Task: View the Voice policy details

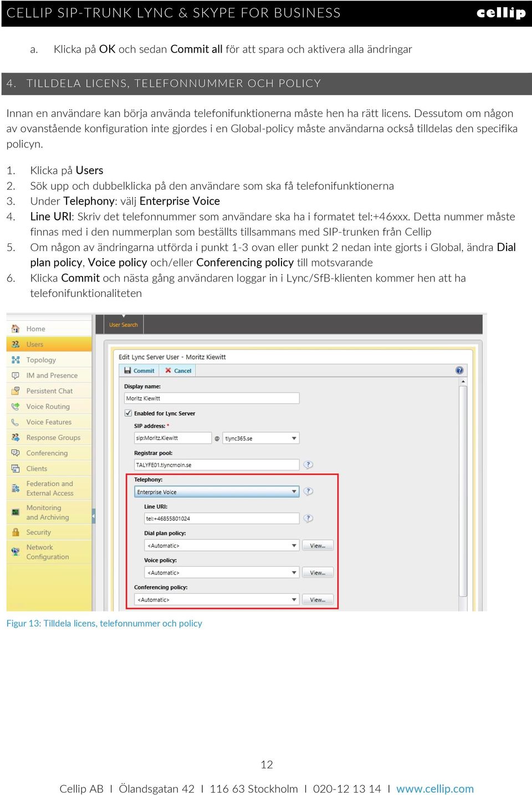Action: pos(318,572)
